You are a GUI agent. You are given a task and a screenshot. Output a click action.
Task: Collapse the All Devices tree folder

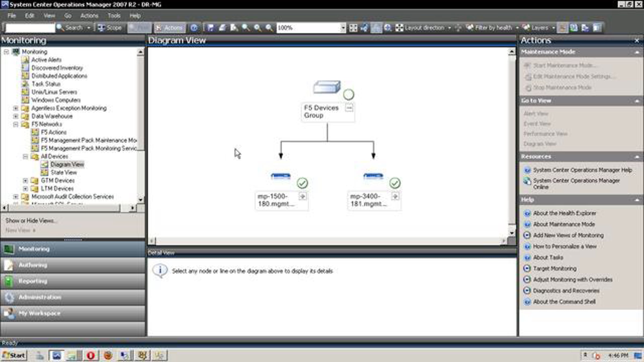[x=25, y=157]
